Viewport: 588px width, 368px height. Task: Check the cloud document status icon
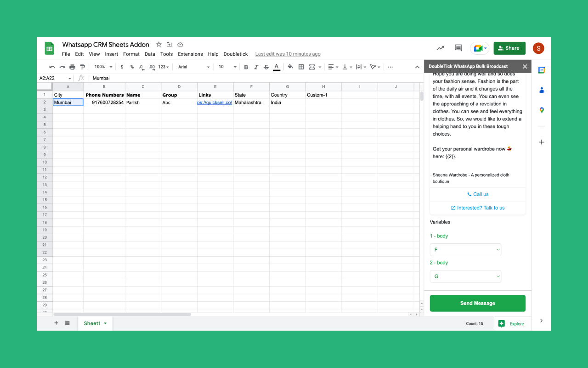pyautogui.click(x=181, y=45)
